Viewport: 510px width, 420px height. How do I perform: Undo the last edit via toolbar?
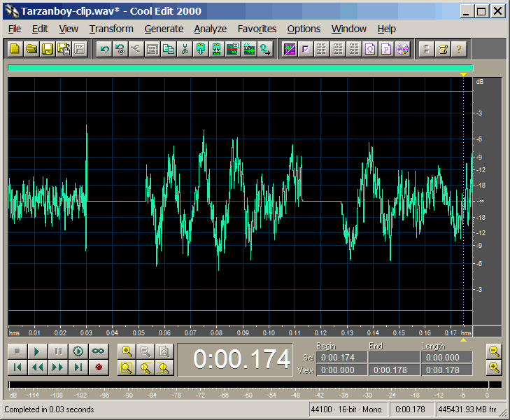[x=104, y=49]
